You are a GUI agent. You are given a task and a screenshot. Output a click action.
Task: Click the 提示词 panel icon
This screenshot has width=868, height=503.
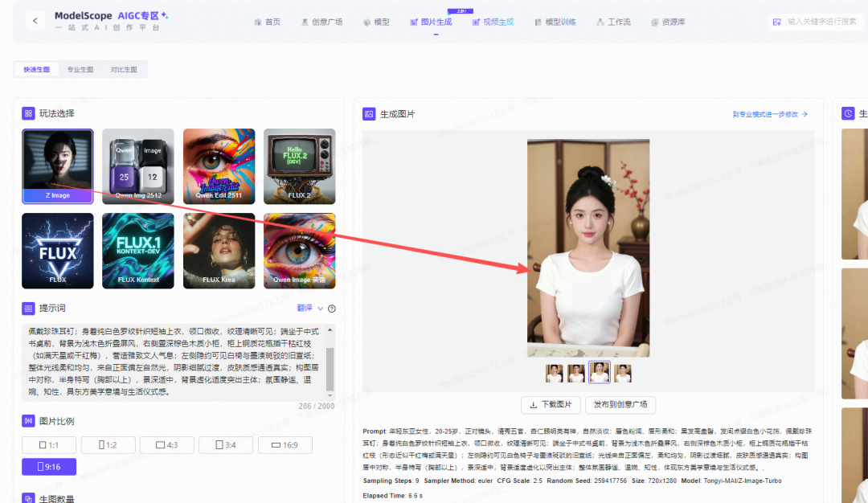[x=27, y=309]
